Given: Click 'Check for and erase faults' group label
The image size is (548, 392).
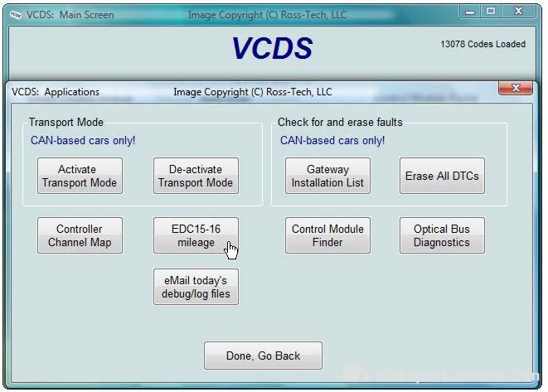Looking at the screenshot, I should (340, 123).
